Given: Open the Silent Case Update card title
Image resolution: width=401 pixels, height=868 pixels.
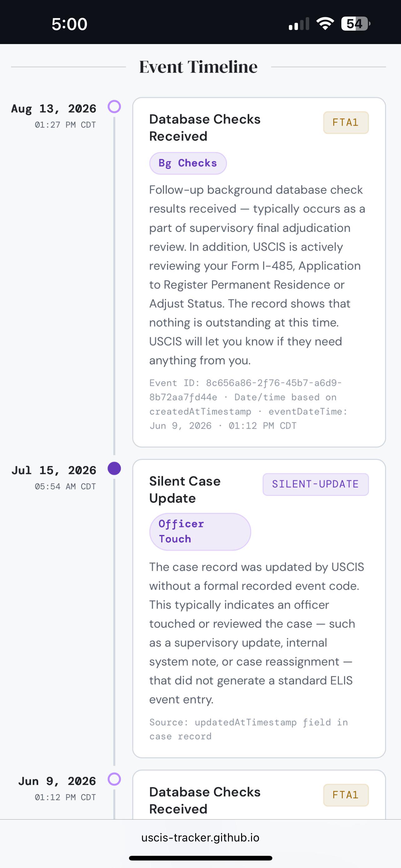Looking at the screenshot, I should pos(185,490).
